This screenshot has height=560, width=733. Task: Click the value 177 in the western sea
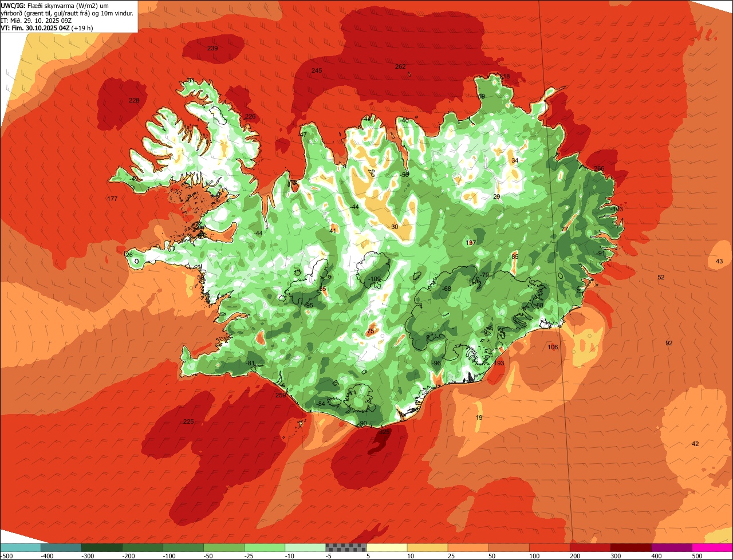112,199
